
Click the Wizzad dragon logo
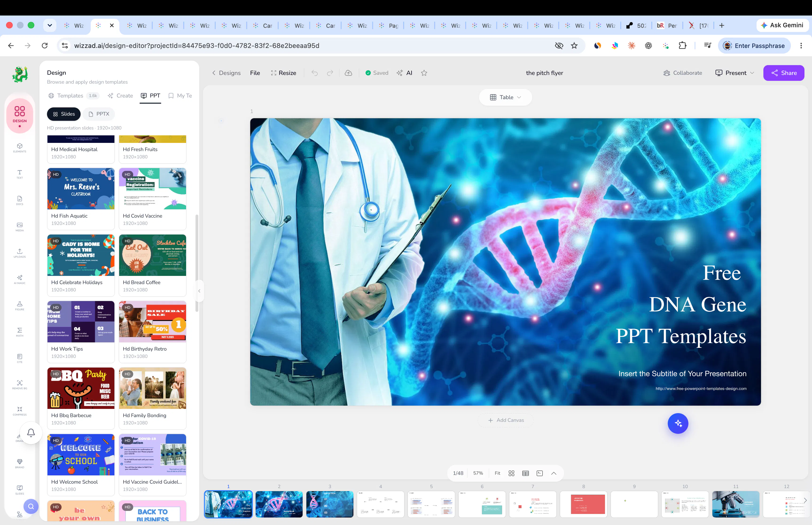pyautogui.click(x=20, y=74)
